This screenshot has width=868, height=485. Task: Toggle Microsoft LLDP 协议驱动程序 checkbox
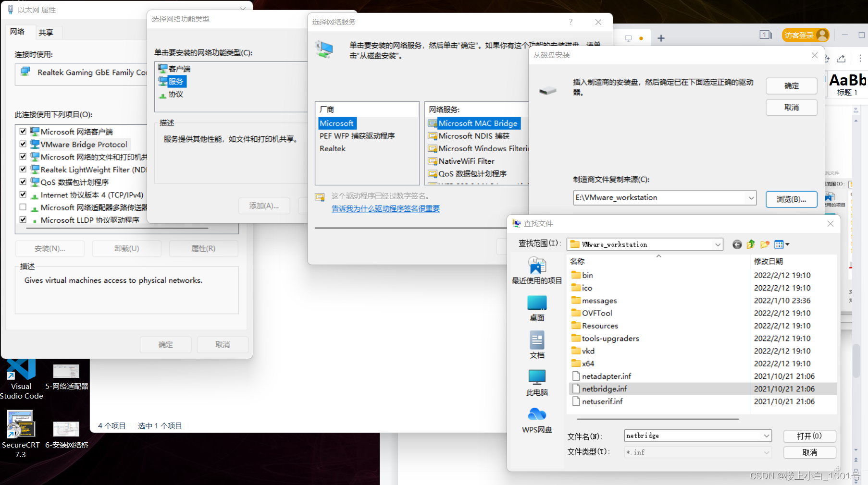pos(23,219)
